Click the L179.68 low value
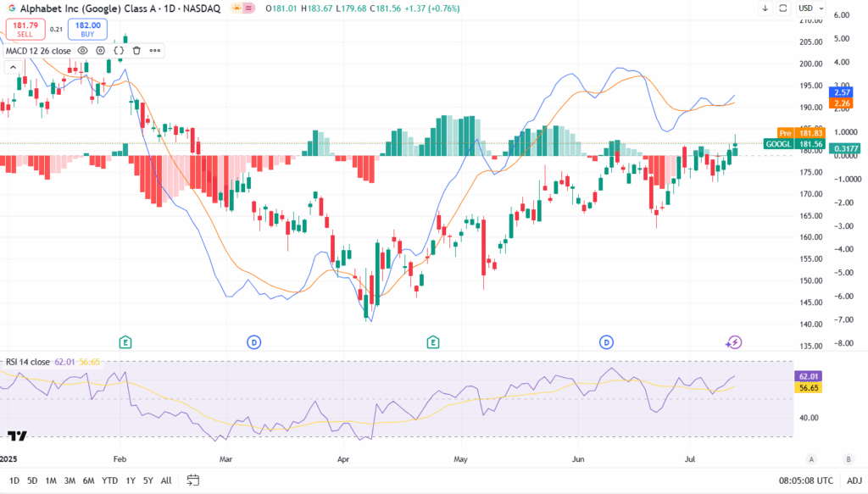Image resolution: width=868 pixels, height=494 pixels. pyautogui.click(x=350, y=8)
